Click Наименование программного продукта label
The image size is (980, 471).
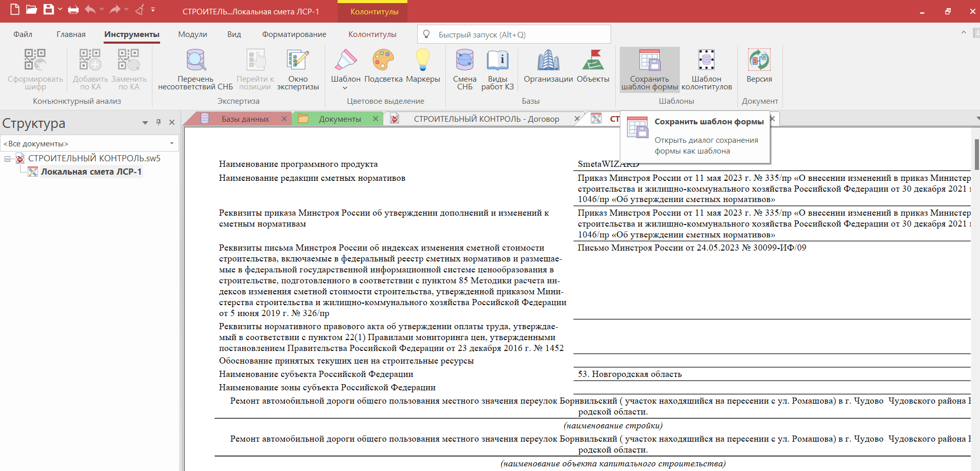click(x=298, y=164)
